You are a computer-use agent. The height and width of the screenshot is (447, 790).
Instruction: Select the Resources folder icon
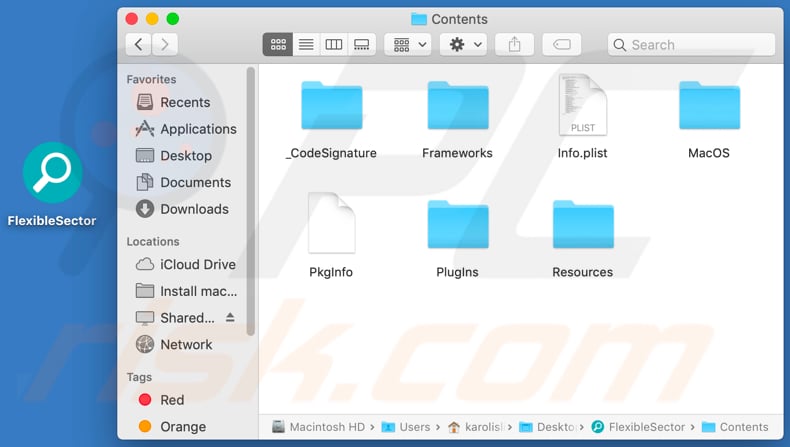[x=583, y=225]
